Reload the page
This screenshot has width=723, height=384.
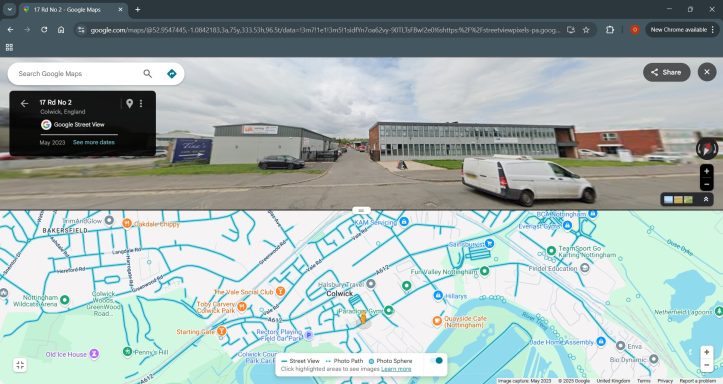point(44,30)
